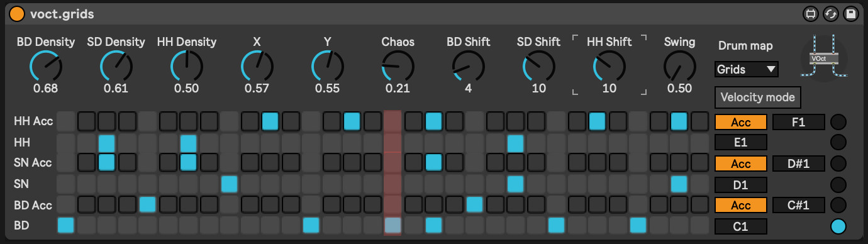Click the hot-swap preset arrows icon

click(831, 14)
